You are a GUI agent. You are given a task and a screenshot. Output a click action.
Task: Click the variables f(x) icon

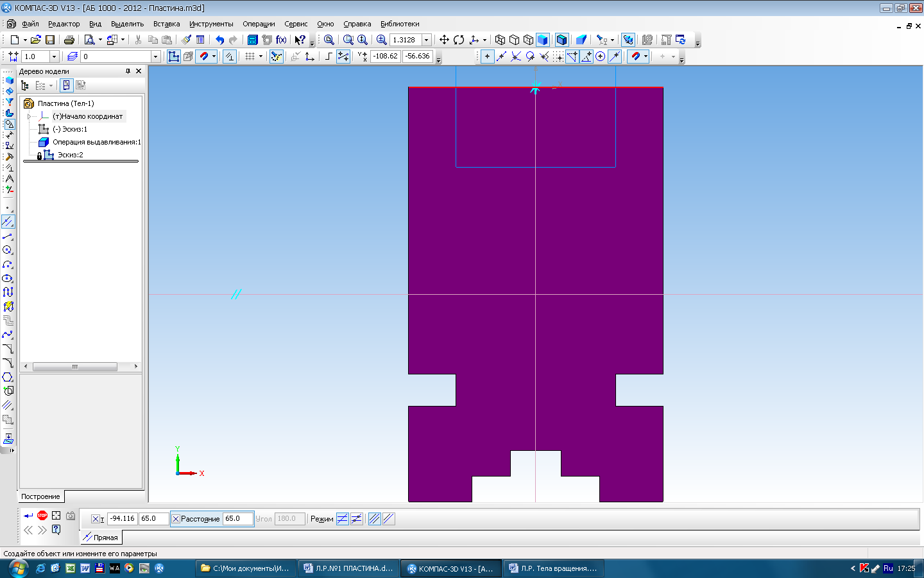[281, 40]
